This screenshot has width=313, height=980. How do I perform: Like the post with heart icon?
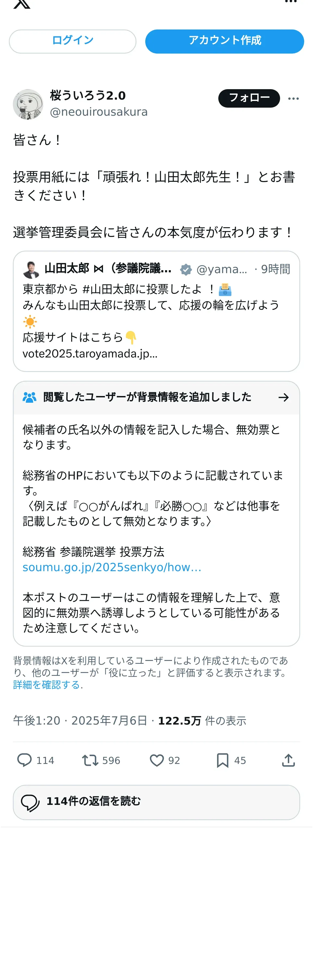(157, 760)
